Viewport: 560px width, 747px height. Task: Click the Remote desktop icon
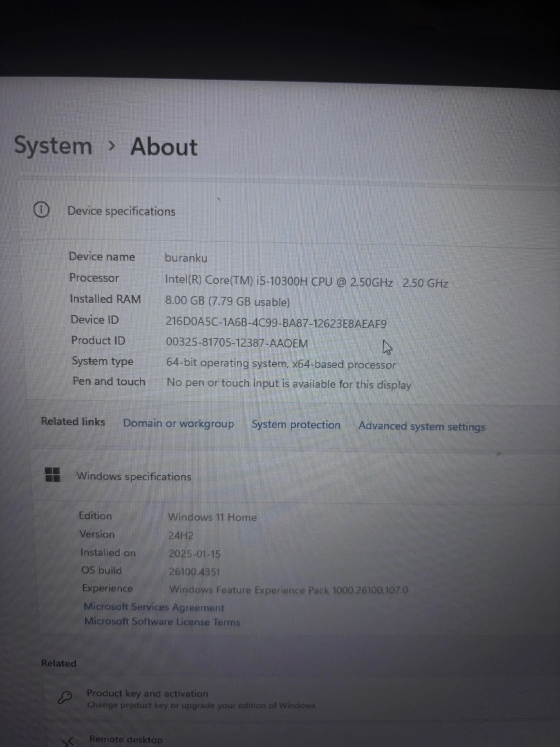(x=68, y=742)
